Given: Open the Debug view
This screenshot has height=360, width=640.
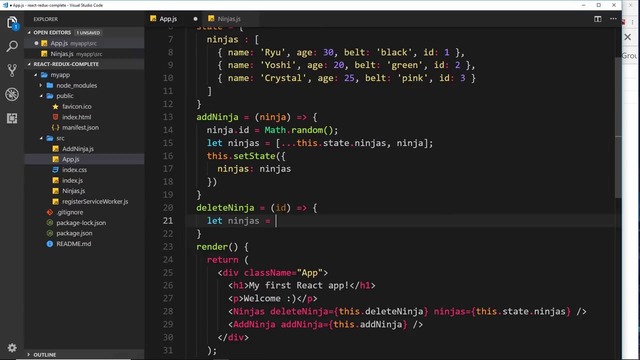Looking at the screenshot, I should 12,94.
